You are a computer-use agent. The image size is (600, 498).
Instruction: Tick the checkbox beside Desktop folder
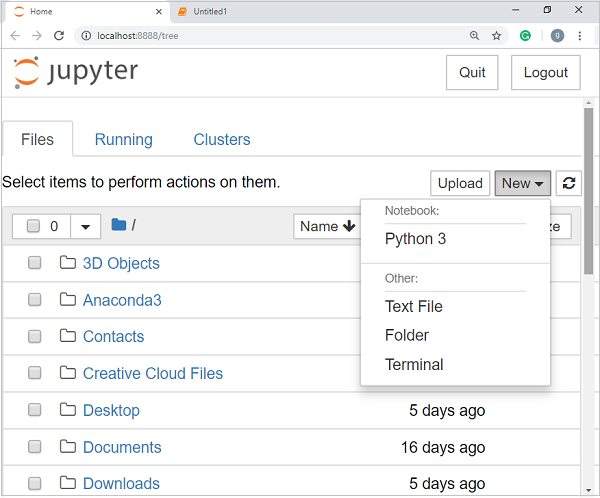point(34,410)
